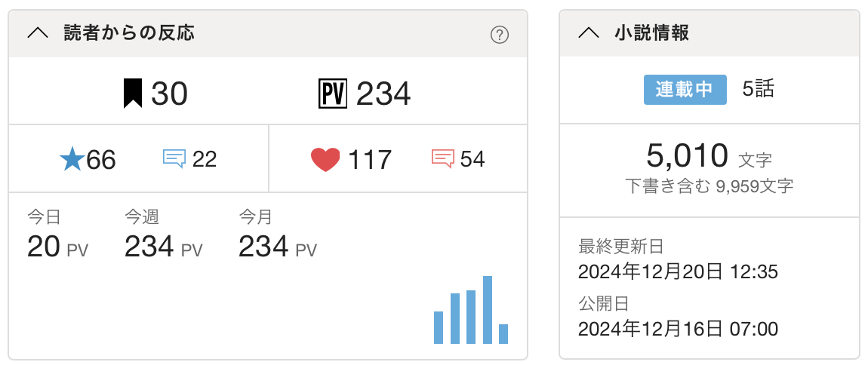Image resolution: width=868 pixels, height=365 pixels.
Task: Click the blue star rating icon
Action: (x=72, y=159)
